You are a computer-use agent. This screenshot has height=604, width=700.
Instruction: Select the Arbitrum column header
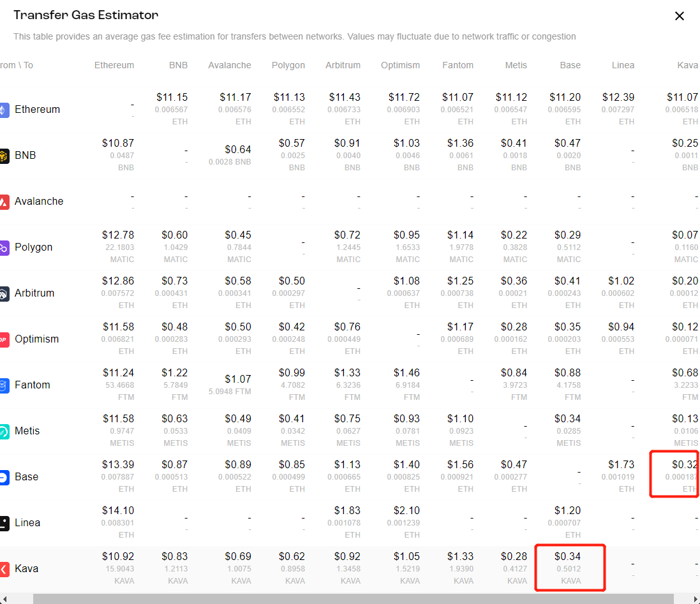point(343,65)
